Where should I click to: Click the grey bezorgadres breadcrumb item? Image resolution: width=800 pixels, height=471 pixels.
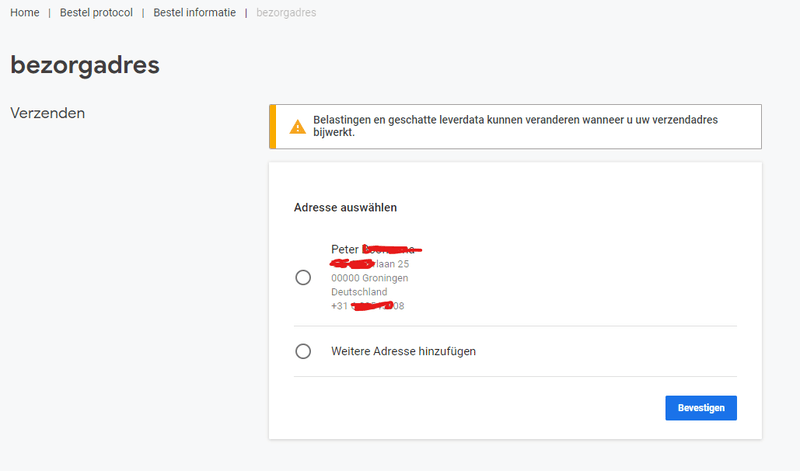coord(288,13)
